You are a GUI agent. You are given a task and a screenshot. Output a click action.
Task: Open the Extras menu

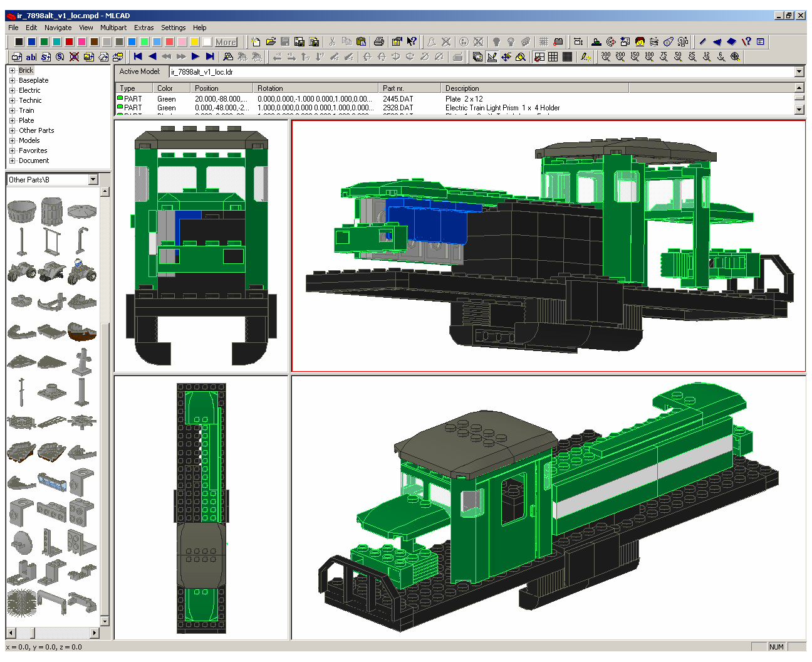coord(143,28)
